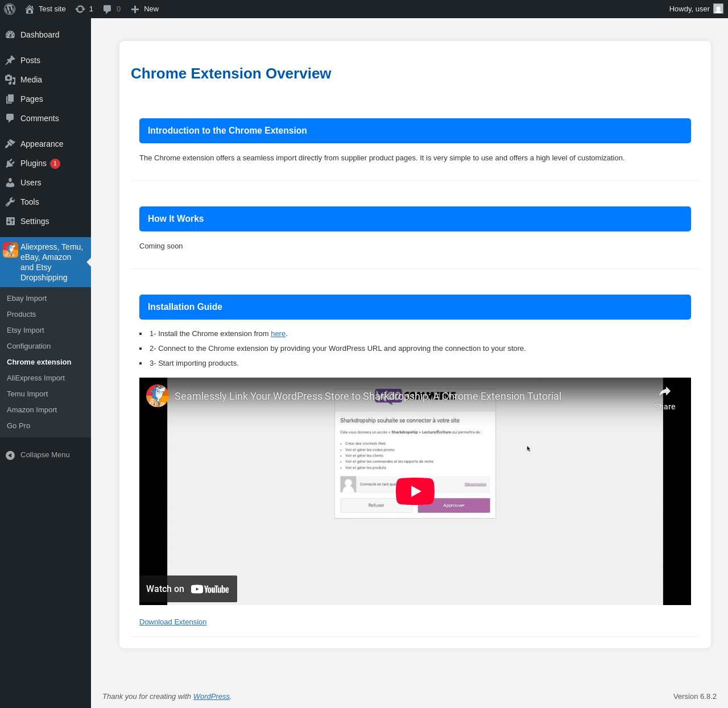Click the Version 6.8.2 footer text

pyautogui.click(x=695, y=697)
